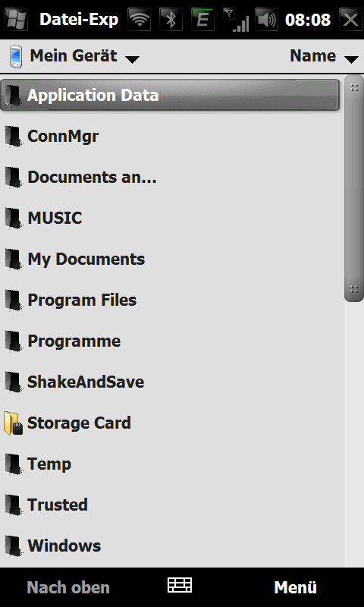This screenshot has width=364, height=607.
Task: Select the Application Data folder
Action: click(170, 95)
